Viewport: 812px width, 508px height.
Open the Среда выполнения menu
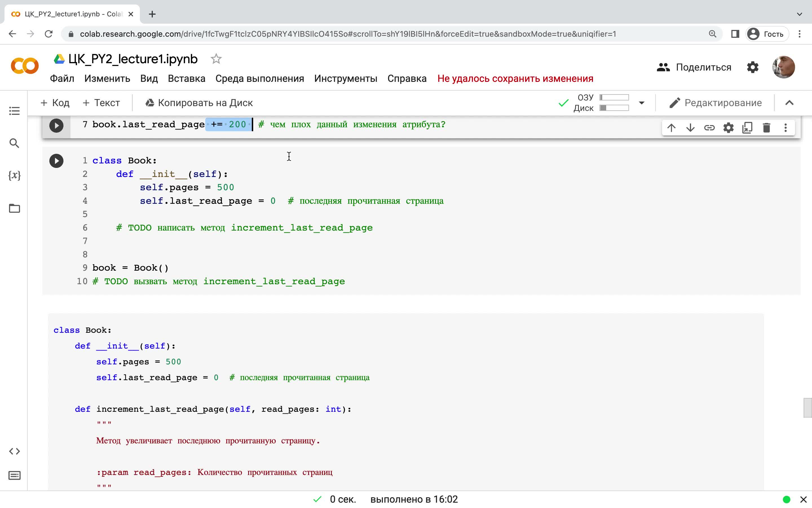(x=260, y=79)
